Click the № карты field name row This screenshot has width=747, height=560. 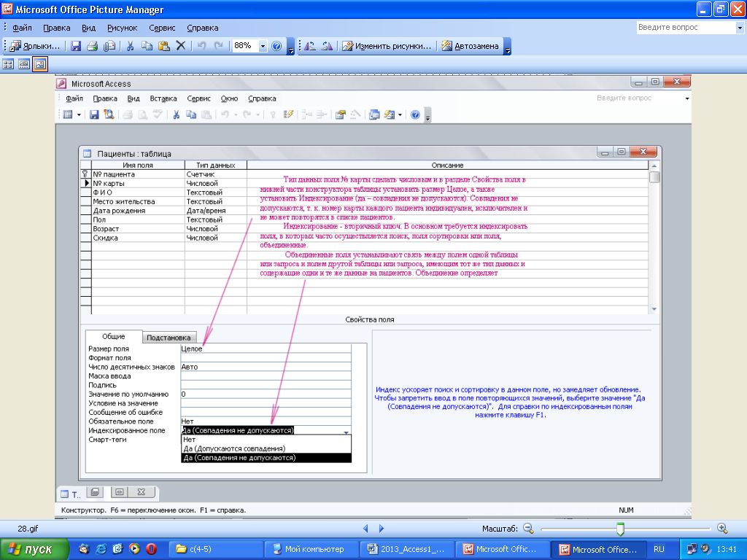[x=138, y=183]
